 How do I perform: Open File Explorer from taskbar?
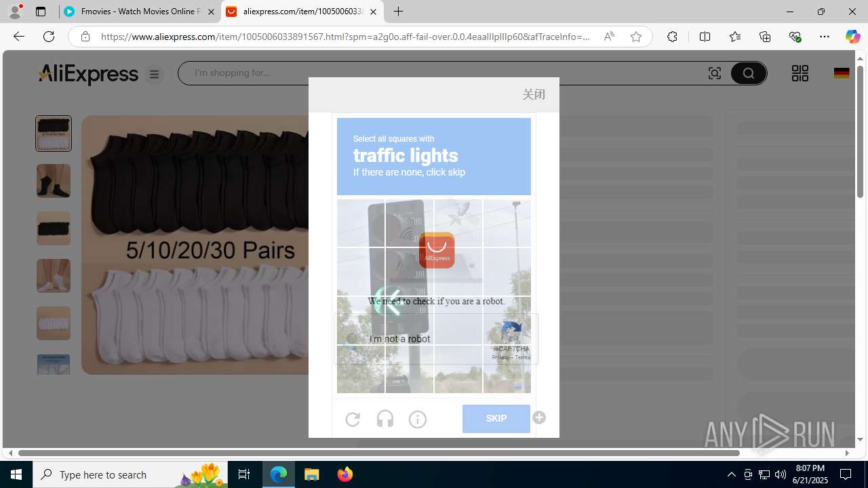[x=312, y=474]
